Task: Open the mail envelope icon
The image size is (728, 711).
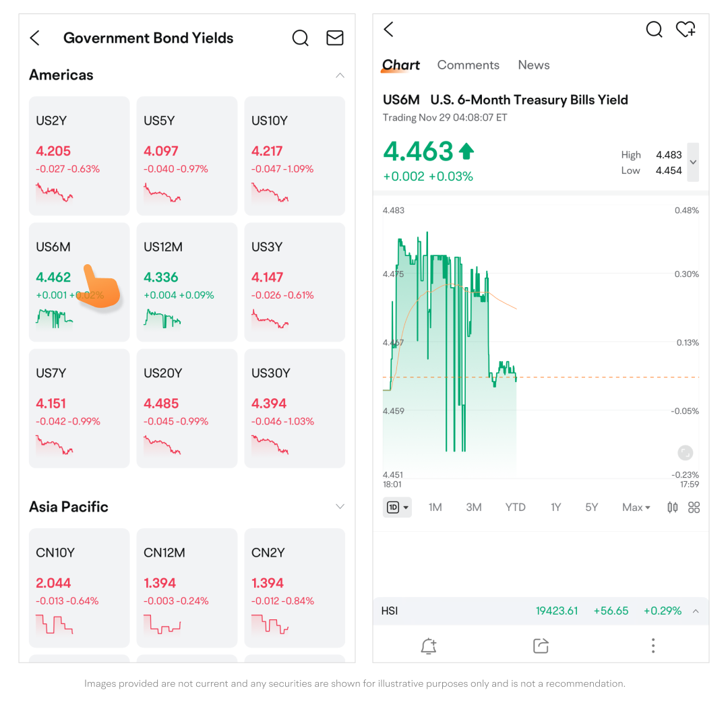Action: 335,38
